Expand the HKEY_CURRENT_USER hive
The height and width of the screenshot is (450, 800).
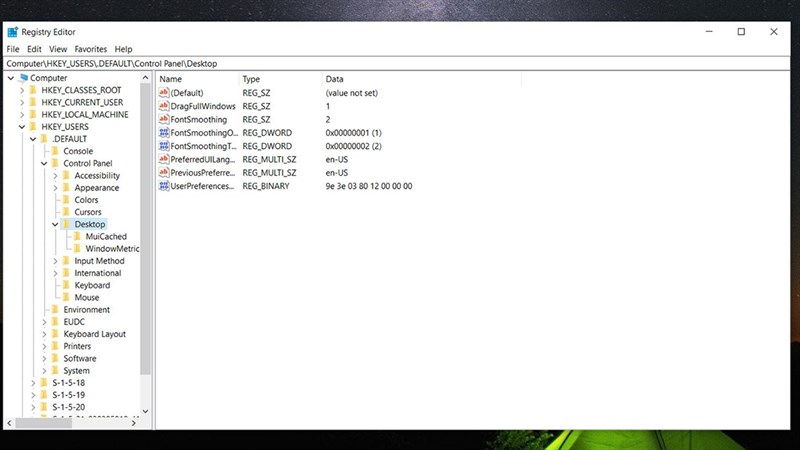coord(22,103)
